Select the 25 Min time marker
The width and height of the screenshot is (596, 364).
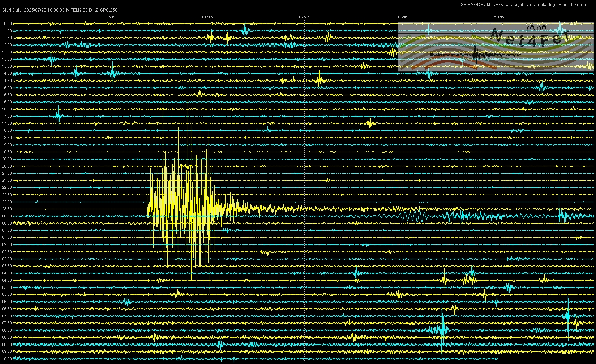(x=498, y=17)
